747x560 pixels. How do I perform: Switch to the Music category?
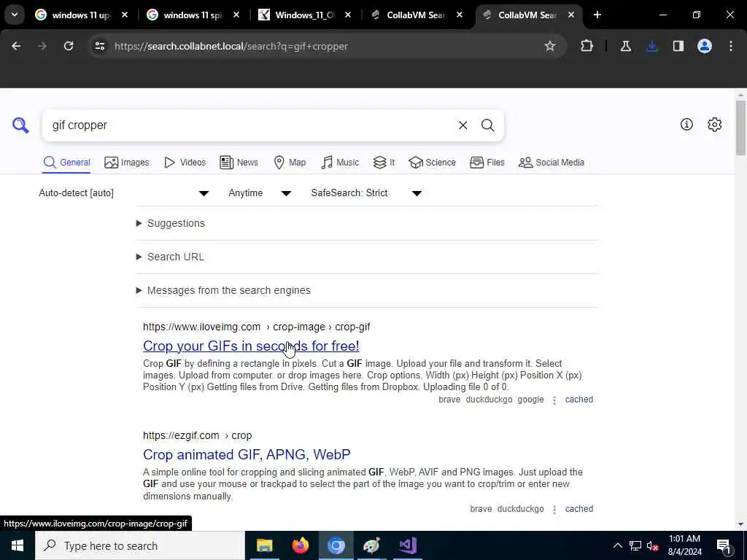pyautogui.click(x=340, y=163)
